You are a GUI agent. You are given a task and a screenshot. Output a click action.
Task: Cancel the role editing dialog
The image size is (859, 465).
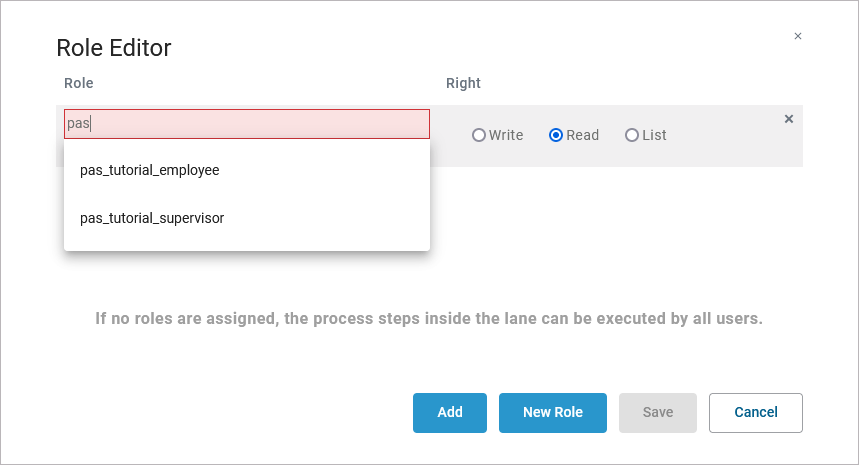[x=756, y=412]
